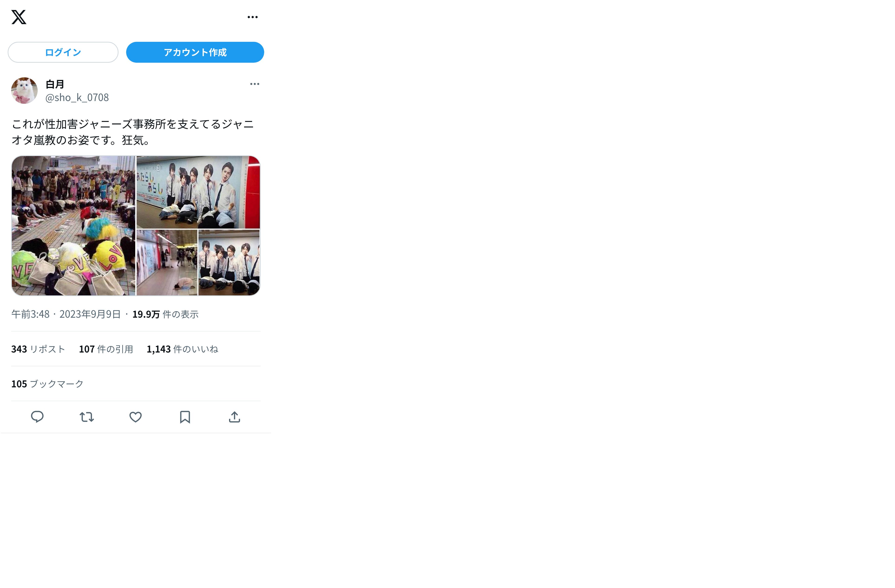The height and width of the screenshot is (588, 895).
Task: Open the top-right poster photo
Action: tap(198, 192)
